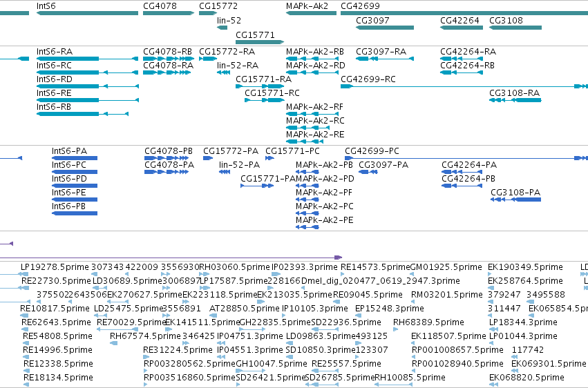The height and width of the screenshot is (388, 588).
Task: Click the teal gene bar under CG15771
Action: [260, 42]
